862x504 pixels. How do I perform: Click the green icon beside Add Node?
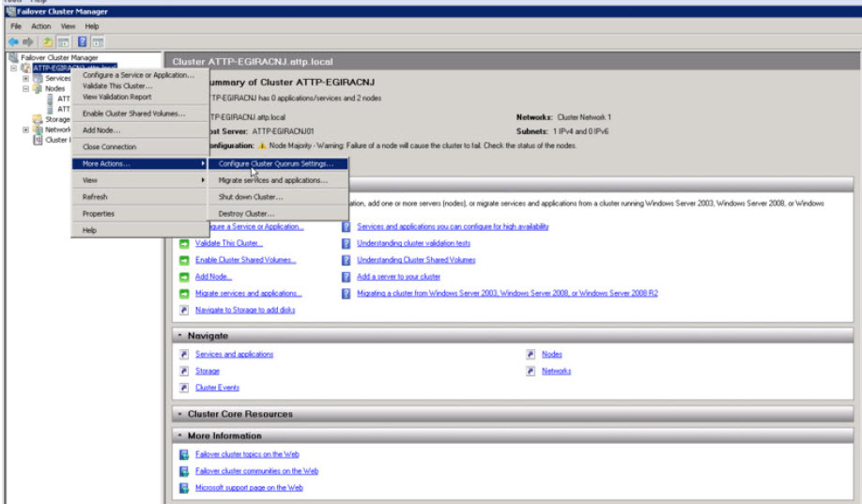[x=184, y=277]
